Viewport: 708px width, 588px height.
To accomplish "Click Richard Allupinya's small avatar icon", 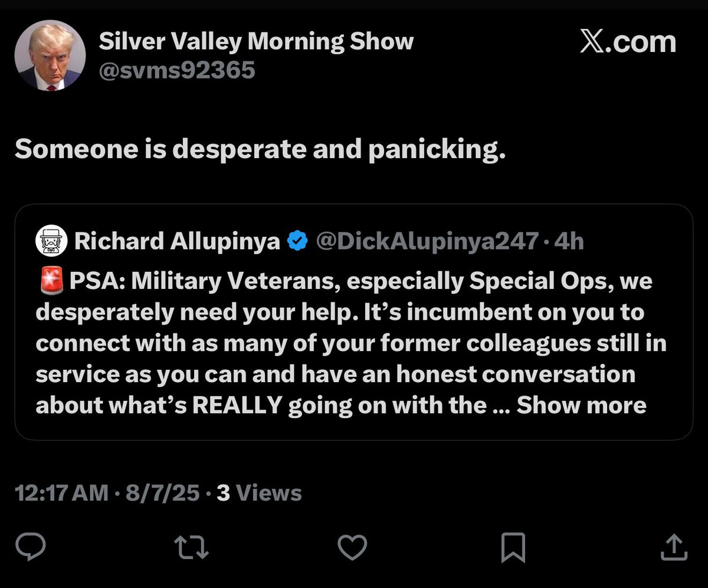I will tap(51, 241).
